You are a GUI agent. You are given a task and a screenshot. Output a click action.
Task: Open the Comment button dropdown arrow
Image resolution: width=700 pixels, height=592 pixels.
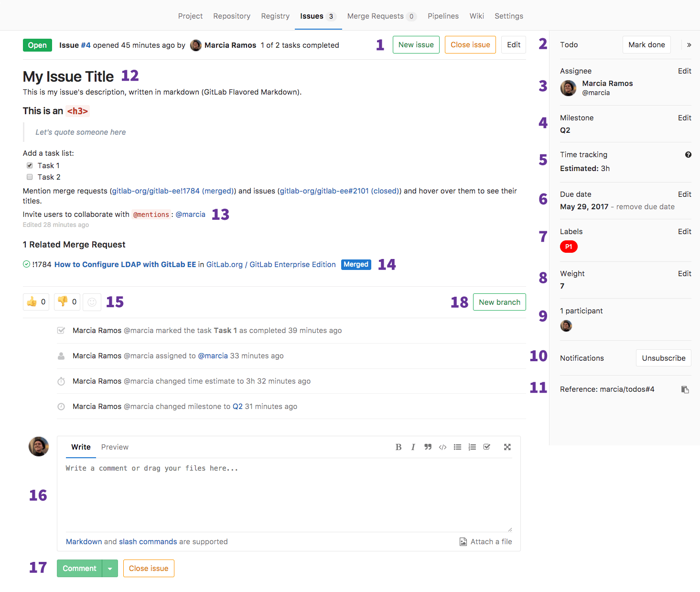[x=110, y=568]
